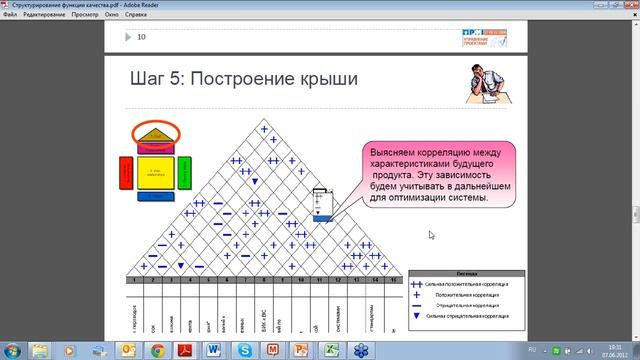
Task: Click the pink callout text box
Action: point(439,175)
